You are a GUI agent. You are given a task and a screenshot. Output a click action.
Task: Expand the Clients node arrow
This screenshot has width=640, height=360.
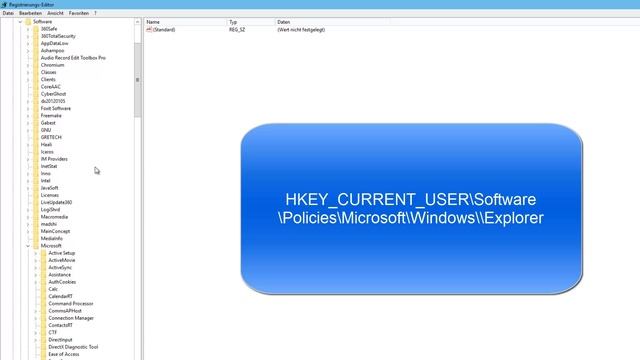click(28, 80)
